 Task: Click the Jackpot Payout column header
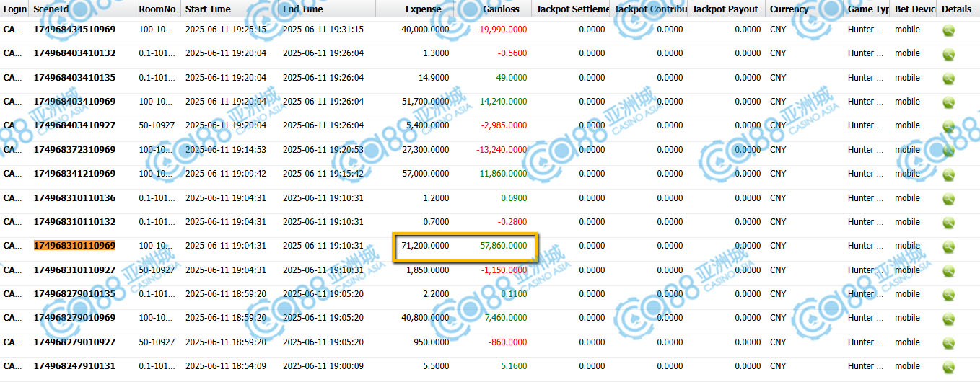725,9
